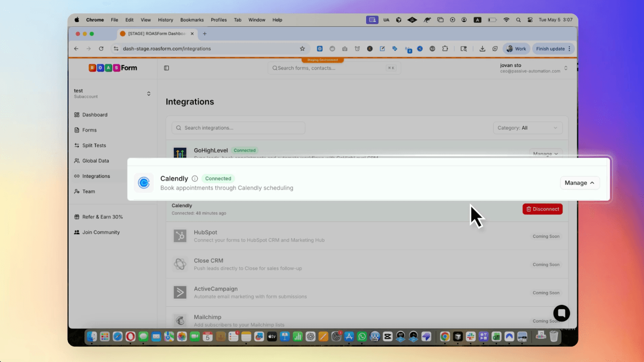Disconnect the Calendly integration
The image size is (644, 362).
(542, 209)
